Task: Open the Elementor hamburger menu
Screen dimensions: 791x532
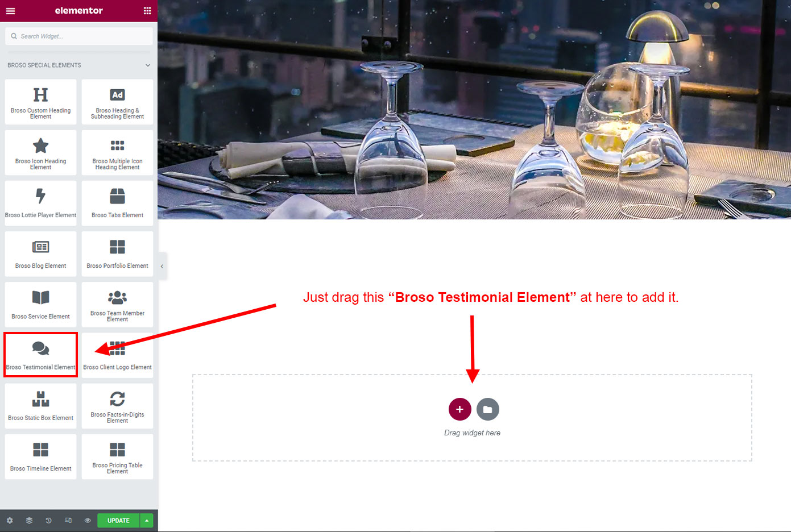Action: click(x=10, y=11)
